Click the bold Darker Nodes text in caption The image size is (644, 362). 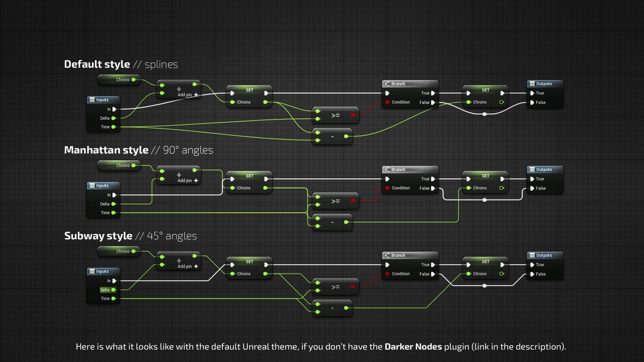click(x=413, y=346)
